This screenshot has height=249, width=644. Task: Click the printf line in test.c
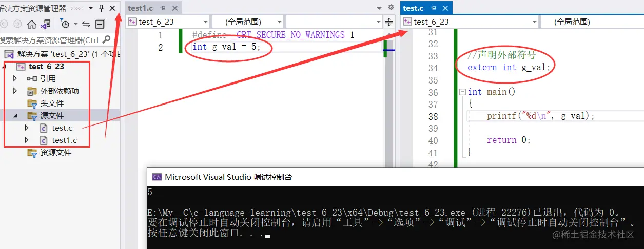541,116
